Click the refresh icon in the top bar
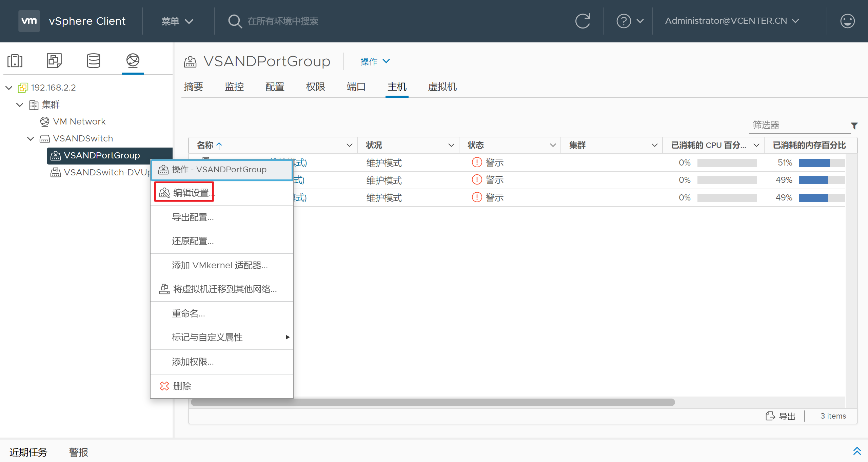Viewport: 868px width, 462px height. pos(583,21)
